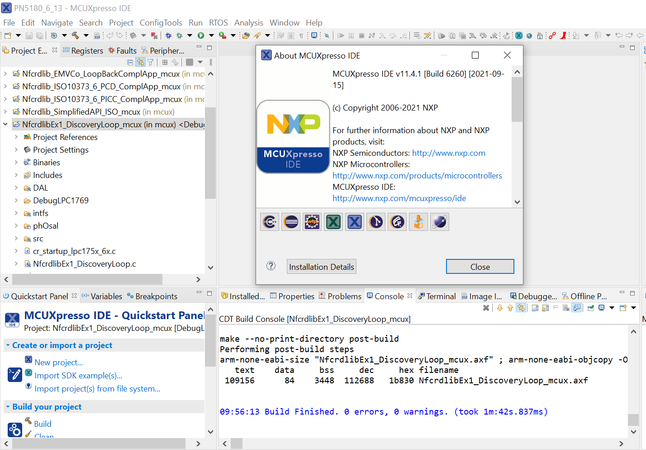Image resolution: width=646 pixels, height=450 pixels.
Task: Click 'Import project(s) from file system...' link
Action: (x=97, y=389)
